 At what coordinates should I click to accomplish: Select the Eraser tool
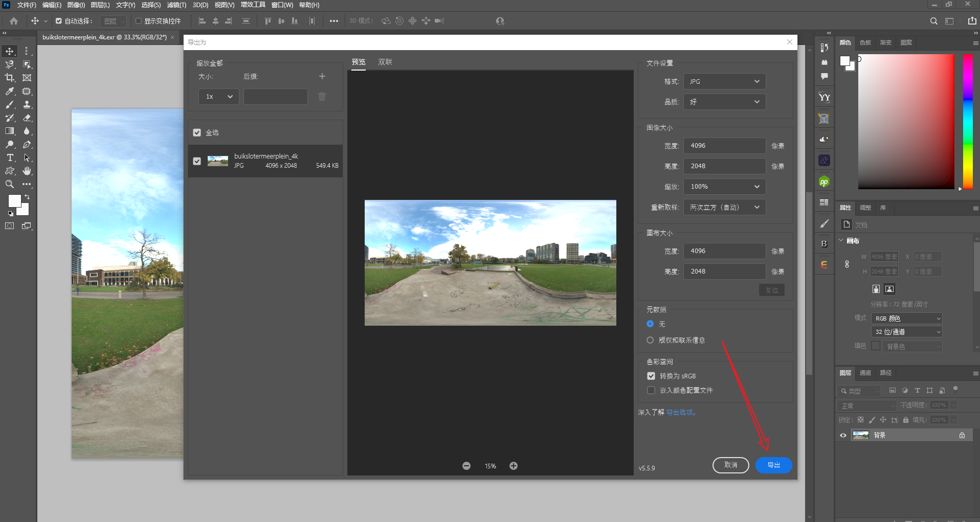coord(27,118)
